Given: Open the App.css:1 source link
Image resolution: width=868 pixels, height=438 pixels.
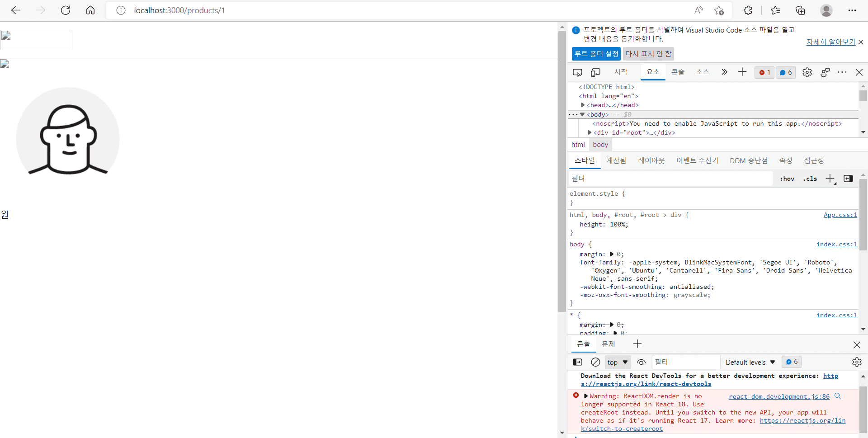Looking at the screenshot, I should coord(840,215).
